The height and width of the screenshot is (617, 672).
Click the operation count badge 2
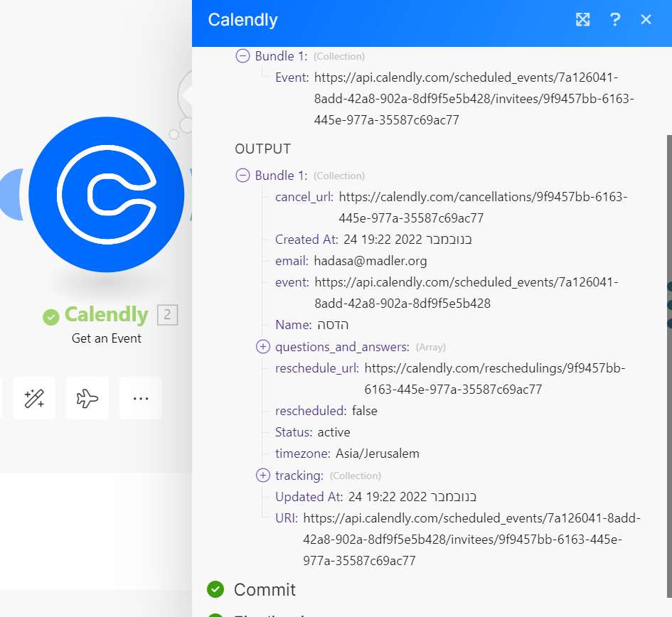(x=168, y=315)
